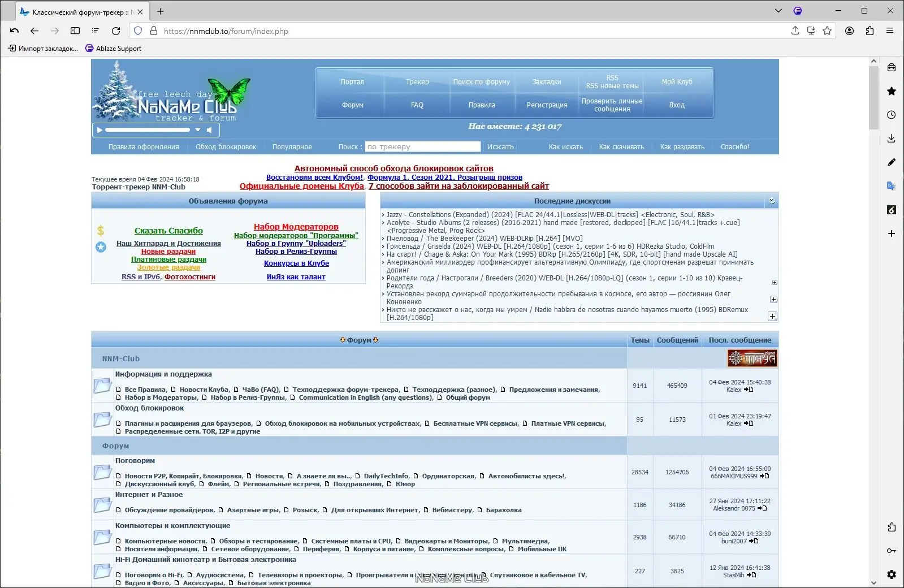904x588 pixels.
Task: Open Ablaze Support bookmark
Action: 113,49
